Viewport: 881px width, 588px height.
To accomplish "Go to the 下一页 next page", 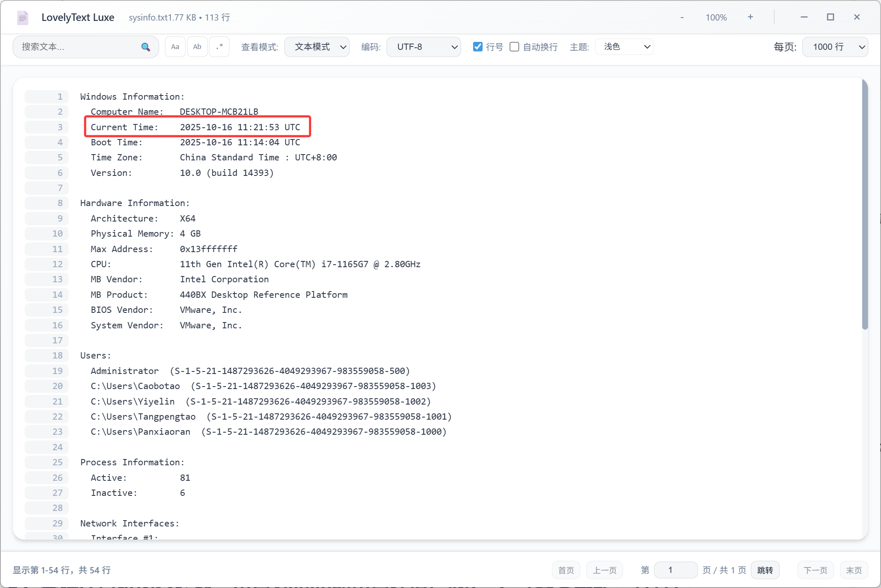I will click(815, 570).
